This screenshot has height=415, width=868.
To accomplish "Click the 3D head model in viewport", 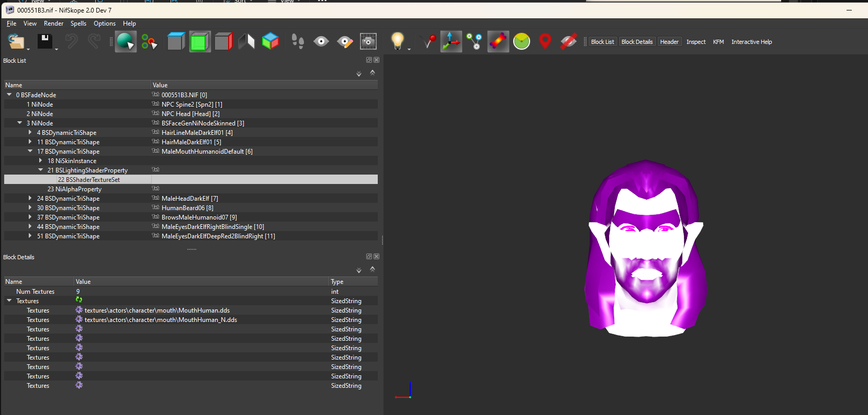I will click(646, 248).
